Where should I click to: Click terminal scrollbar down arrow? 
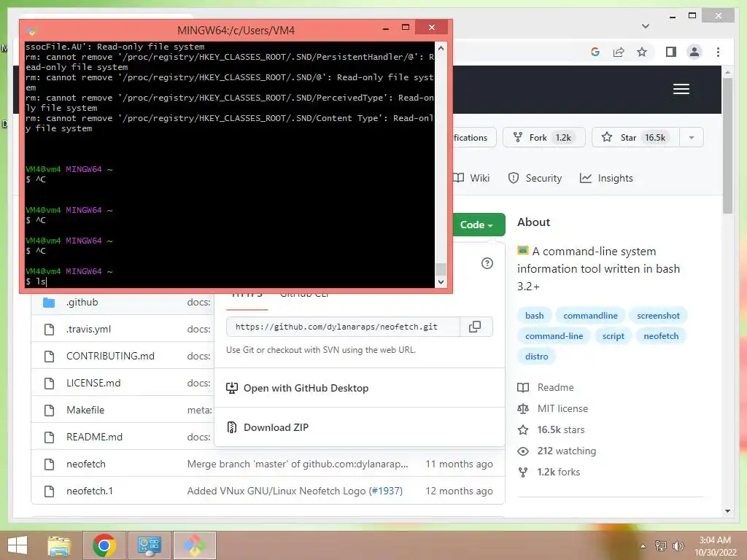441,282
